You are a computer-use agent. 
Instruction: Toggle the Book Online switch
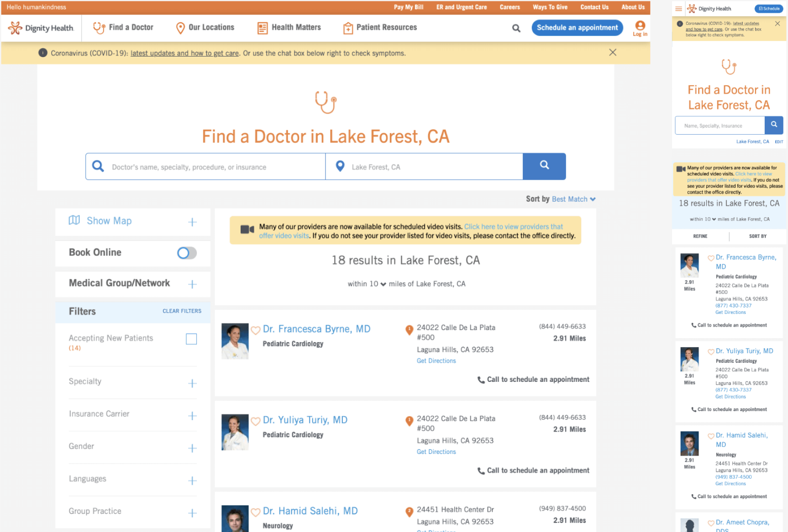pyautogui.click(x=187, y=253)
